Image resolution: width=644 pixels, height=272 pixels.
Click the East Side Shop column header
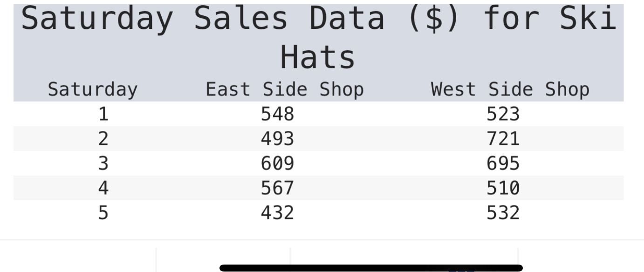tap(284, 89)
